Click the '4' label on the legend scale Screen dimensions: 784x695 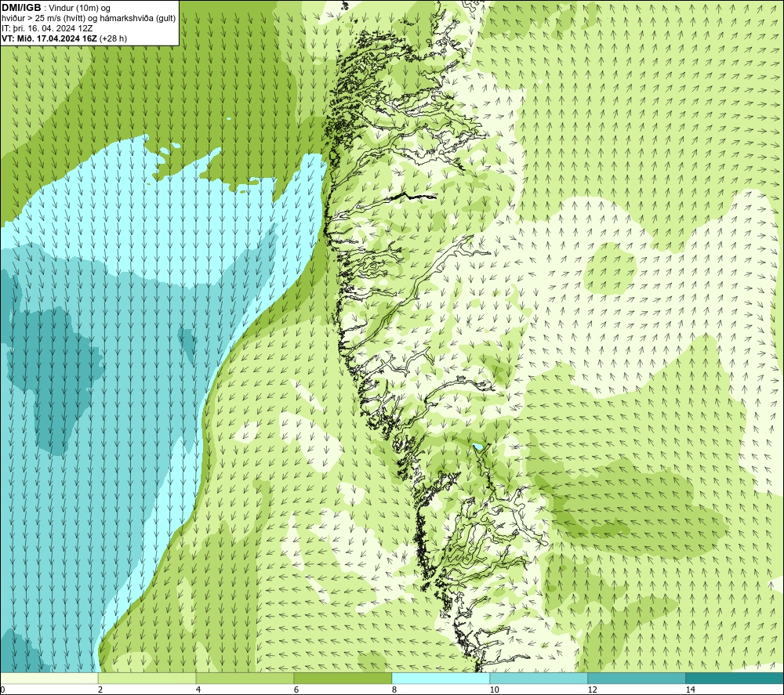(x=198, y=690)
